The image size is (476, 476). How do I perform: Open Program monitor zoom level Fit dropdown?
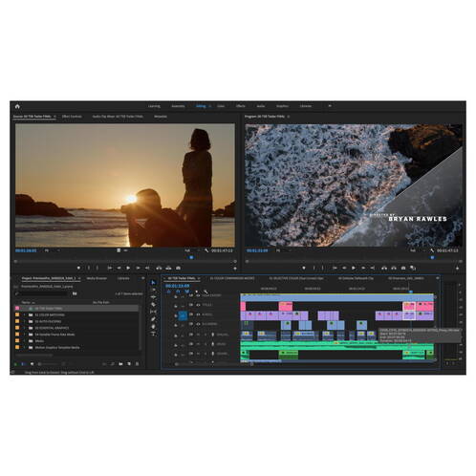click(284, 250)
